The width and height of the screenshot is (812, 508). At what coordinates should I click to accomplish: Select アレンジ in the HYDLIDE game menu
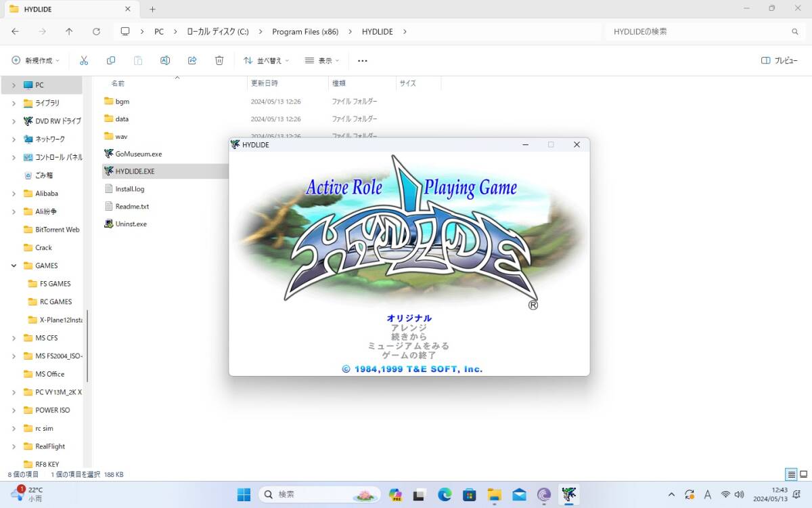pos(409,327)
